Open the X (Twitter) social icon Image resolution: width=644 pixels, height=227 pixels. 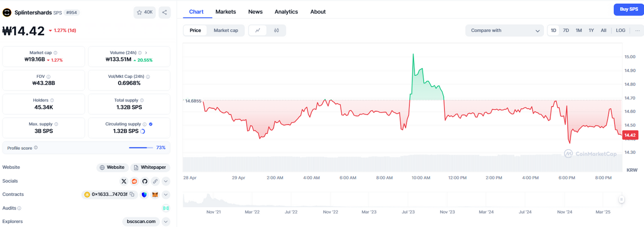click(124, 181)
